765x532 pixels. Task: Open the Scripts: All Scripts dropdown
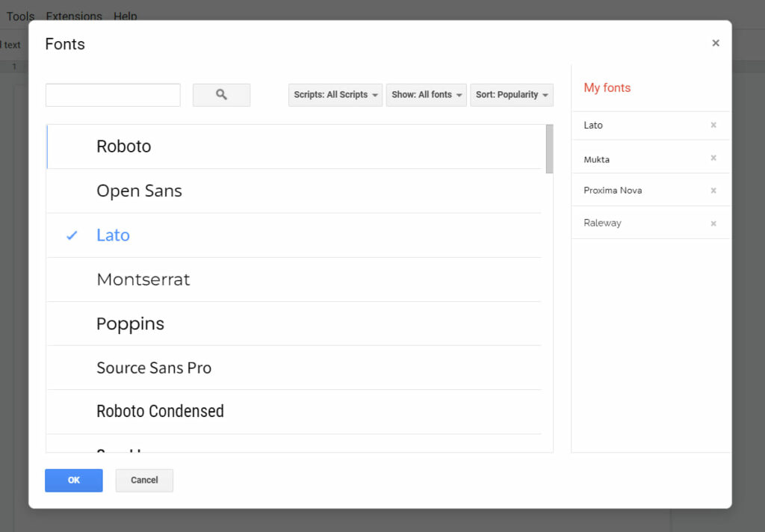pos(335,95)
